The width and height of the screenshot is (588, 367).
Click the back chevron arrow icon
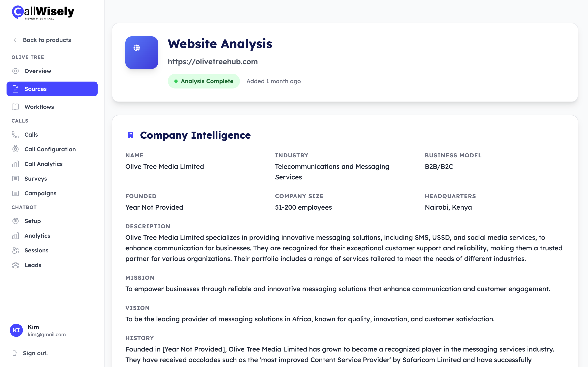point(15,40)
